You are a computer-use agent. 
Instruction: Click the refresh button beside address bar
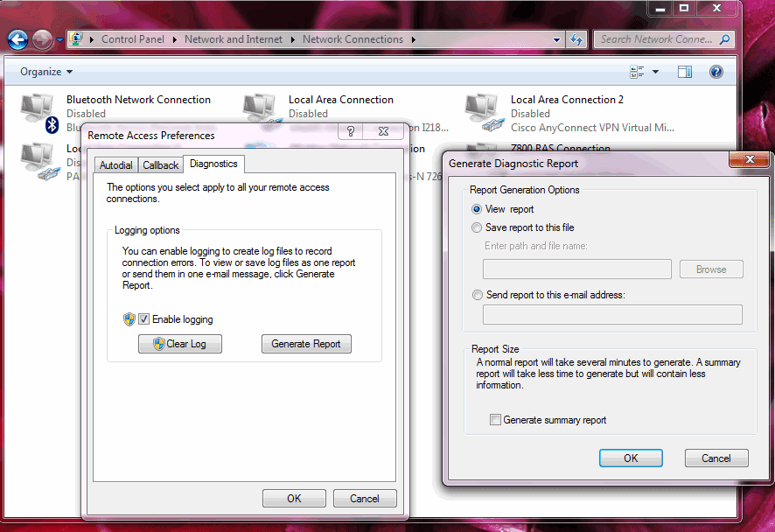576,39
